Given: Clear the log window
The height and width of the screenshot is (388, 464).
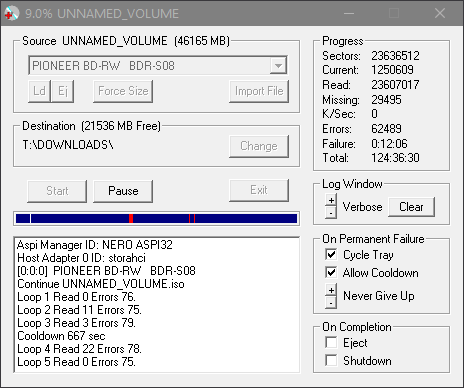Looking at the screenshot, I should [x=411, y=207].
